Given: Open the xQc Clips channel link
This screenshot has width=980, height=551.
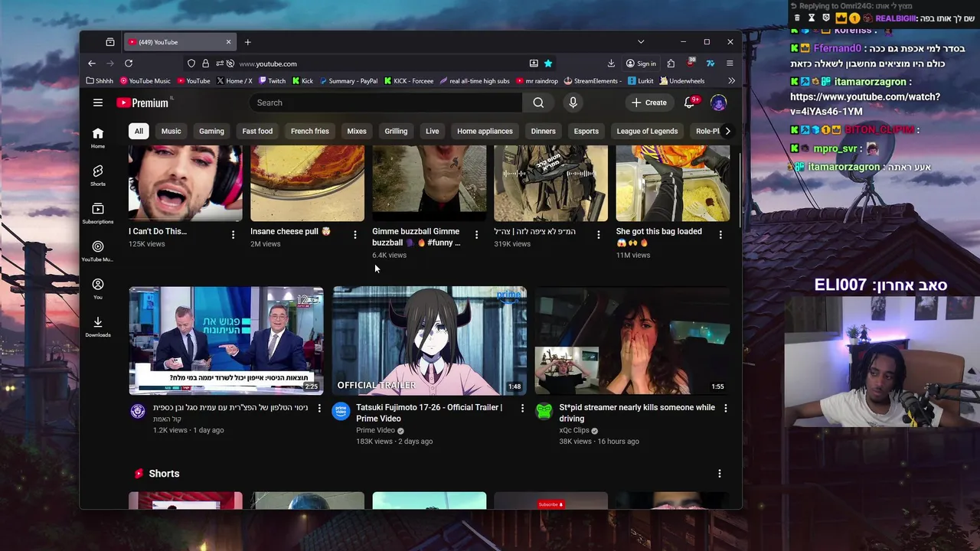Looking at the screenshot, I should pos(573,430).
